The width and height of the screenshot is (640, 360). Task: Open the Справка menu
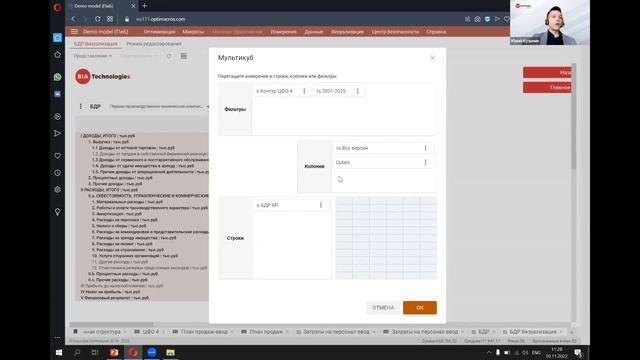tap(436, 31)
